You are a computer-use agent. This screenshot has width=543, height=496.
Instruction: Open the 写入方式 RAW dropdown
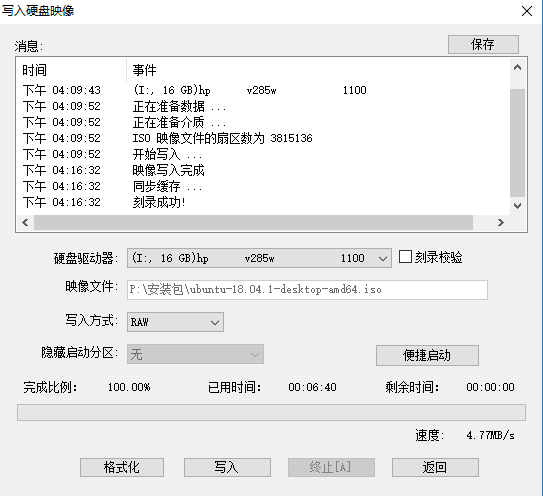coord(175,322)
